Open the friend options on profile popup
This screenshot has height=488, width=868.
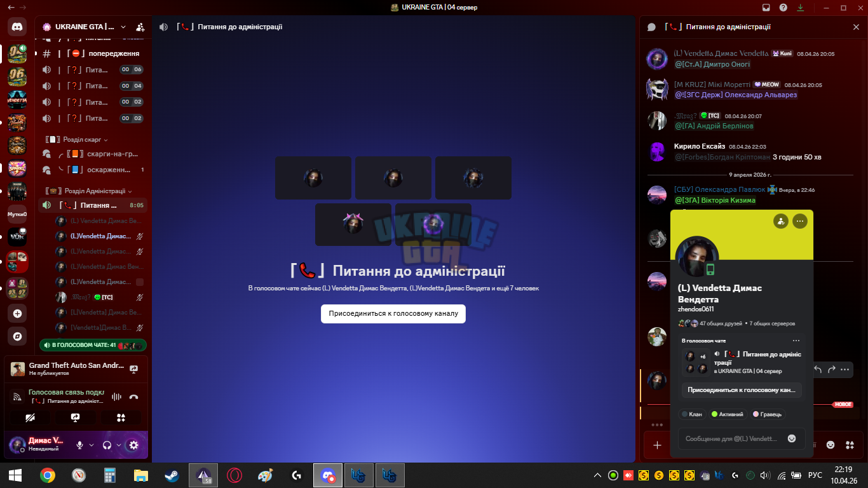click(781, 220)
